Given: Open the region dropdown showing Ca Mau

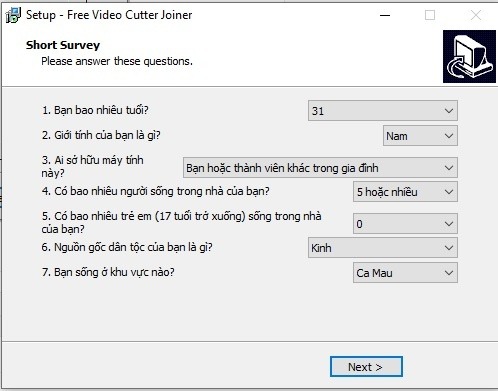Looking at the screenshot, I should [405, 273].
